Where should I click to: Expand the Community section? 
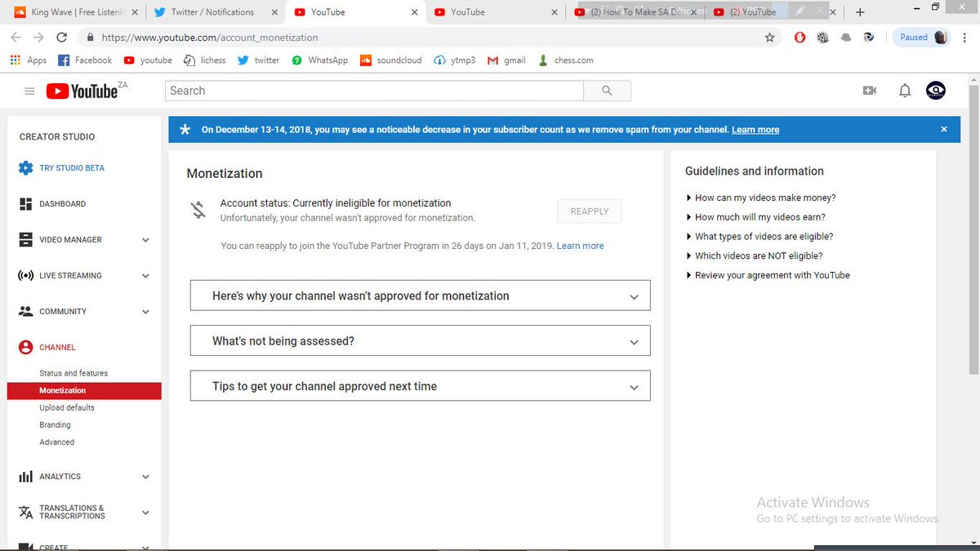coord(145,312)
